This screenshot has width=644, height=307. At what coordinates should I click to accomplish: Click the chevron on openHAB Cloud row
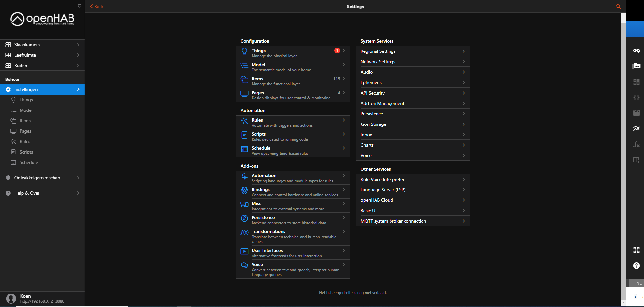coord(464,200)
